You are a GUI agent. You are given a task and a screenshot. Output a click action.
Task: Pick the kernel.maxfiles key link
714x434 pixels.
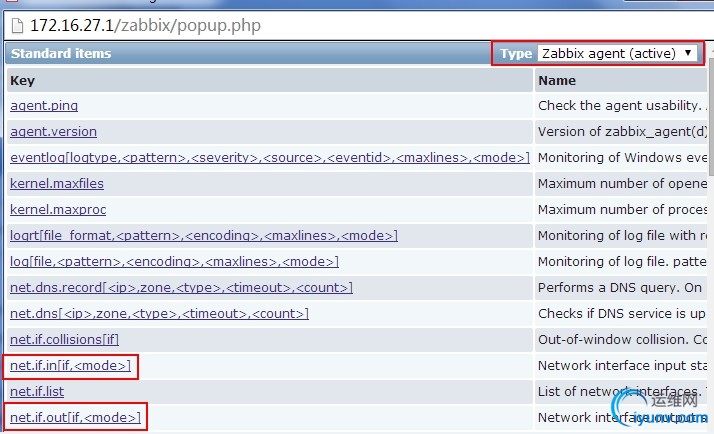point(57,184)
